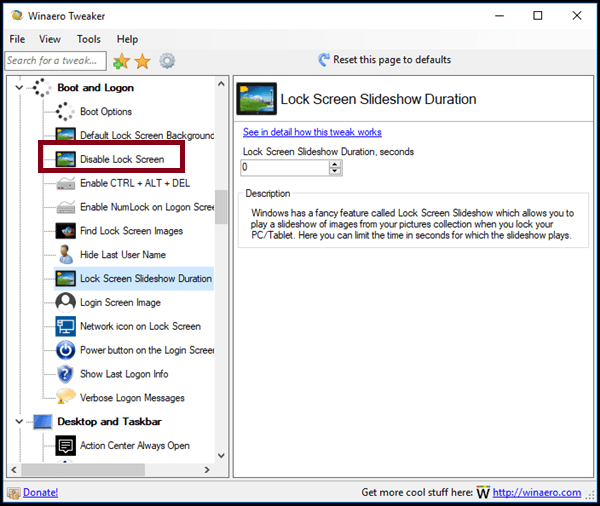Viewport: 600px width, 506px height.
Task: Click the Enable NumLock keyboard icon
Action: [65, 207]
